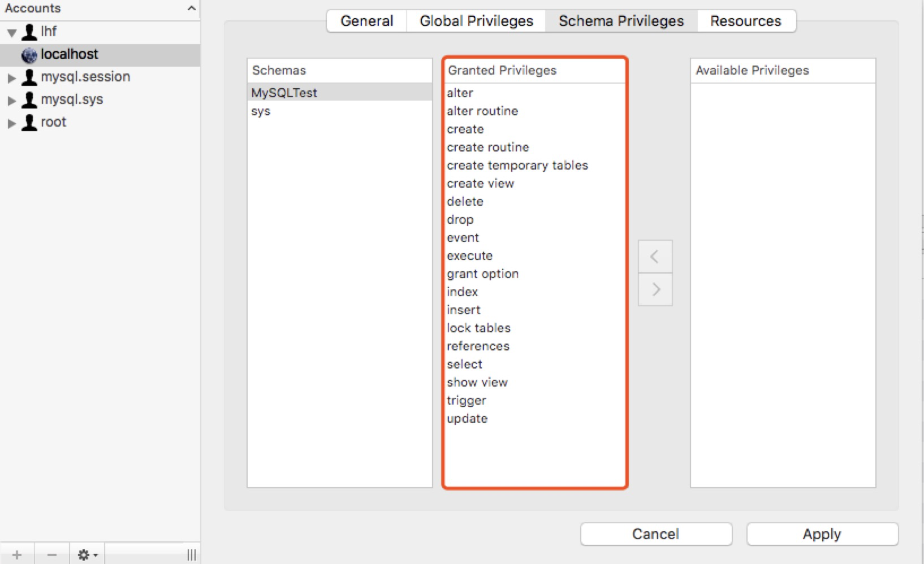This screenshot has width=924, height=564.
Task: Switch to the Global Privileges tab
Action: [476, 21]
